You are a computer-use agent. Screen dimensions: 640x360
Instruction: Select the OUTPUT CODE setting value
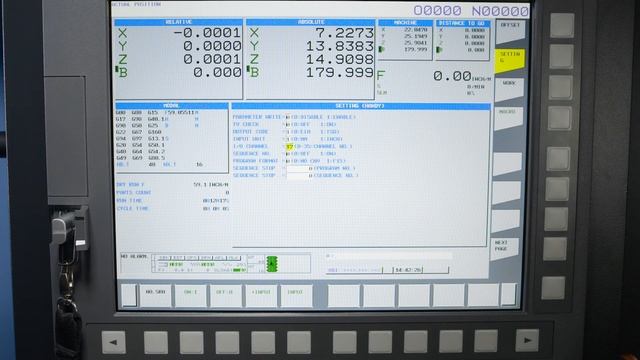coord(288,132)
